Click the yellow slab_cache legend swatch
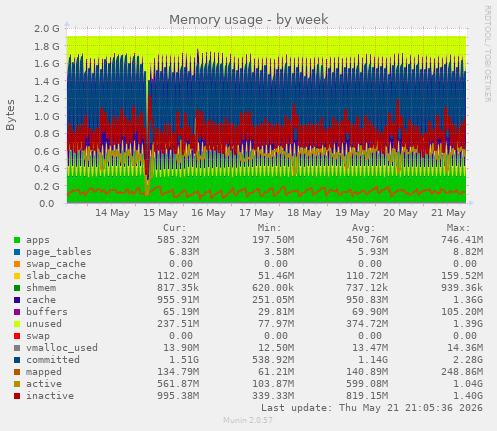This screenshot has height=431, width=497. click(x=17, y=276)
